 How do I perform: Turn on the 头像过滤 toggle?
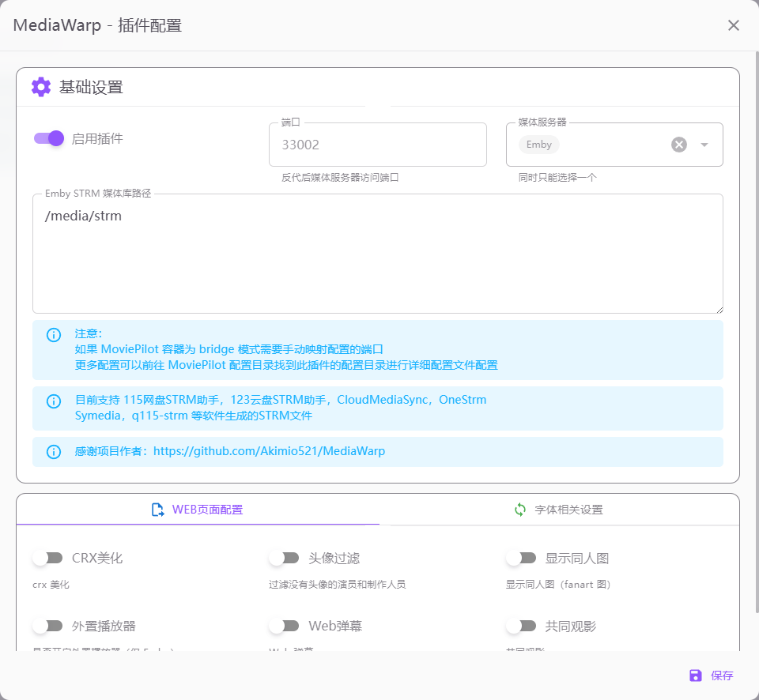284,558
